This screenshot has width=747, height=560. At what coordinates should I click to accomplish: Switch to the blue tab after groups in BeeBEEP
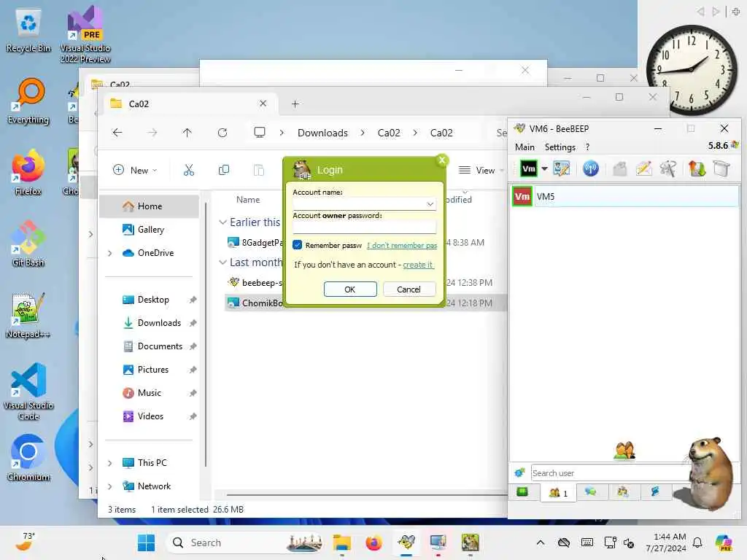pos(656,492)
